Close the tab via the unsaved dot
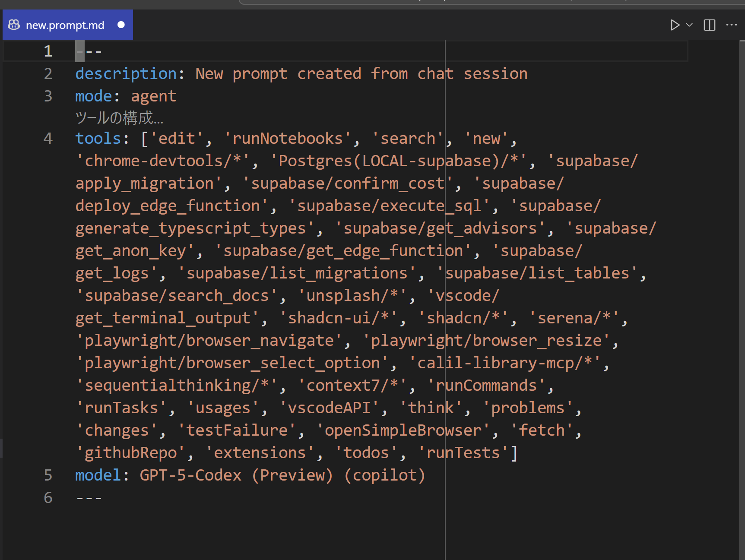 click(121, 25)
